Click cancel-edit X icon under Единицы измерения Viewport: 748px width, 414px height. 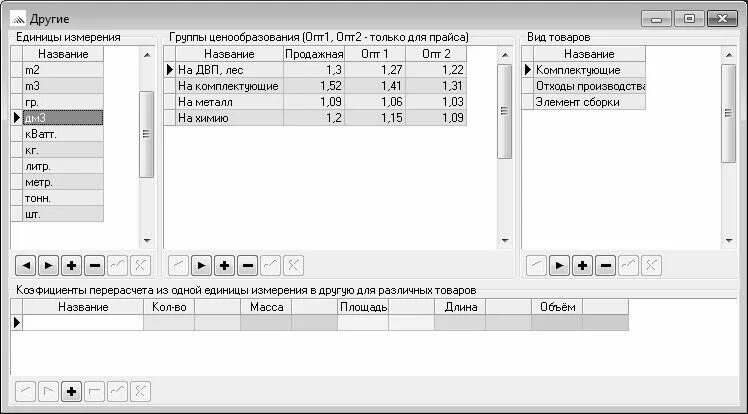[140, 266]
